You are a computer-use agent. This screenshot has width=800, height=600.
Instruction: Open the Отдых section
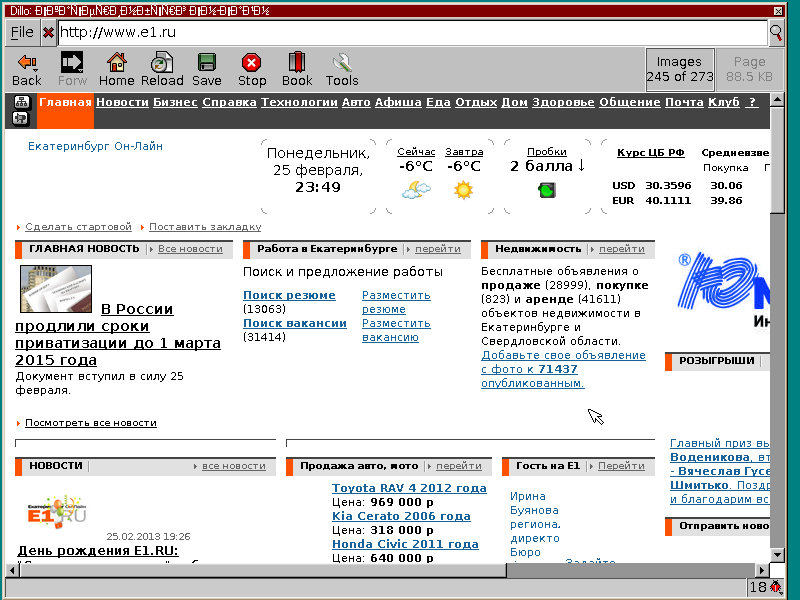(x=476, y=102)
